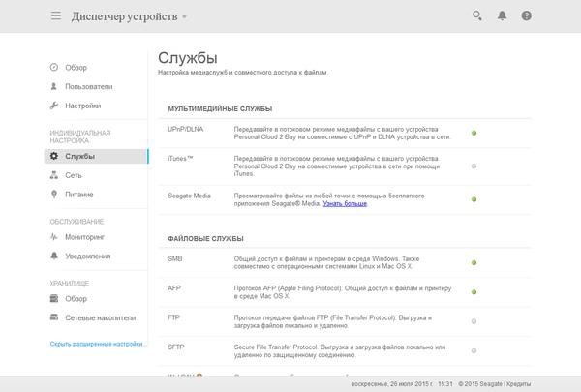Click the МУЛЬТИМЕДИЙНЫЕ СЛУЖБЫ heading

pyautogui.click(x=220, y=109)
